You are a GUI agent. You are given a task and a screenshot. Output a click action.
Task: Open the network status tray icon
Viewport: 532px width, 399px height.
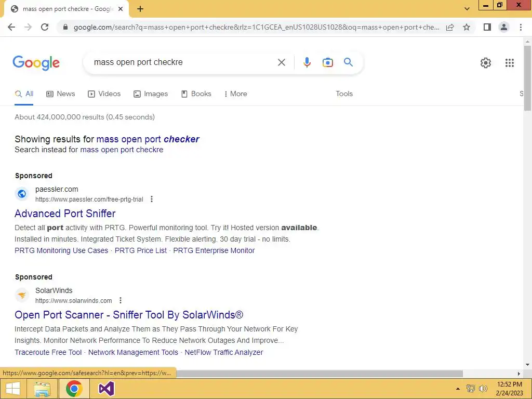tap(470, 389)
